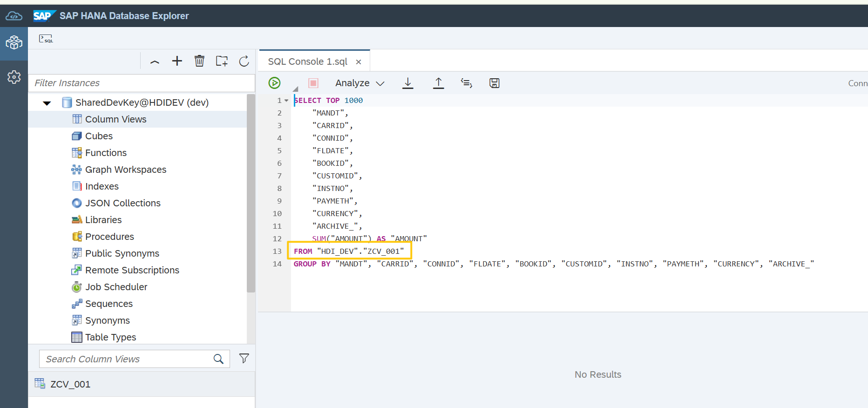868x408 pixels.
Task: Add a database with the plus icon
Action: coord(177,61)
